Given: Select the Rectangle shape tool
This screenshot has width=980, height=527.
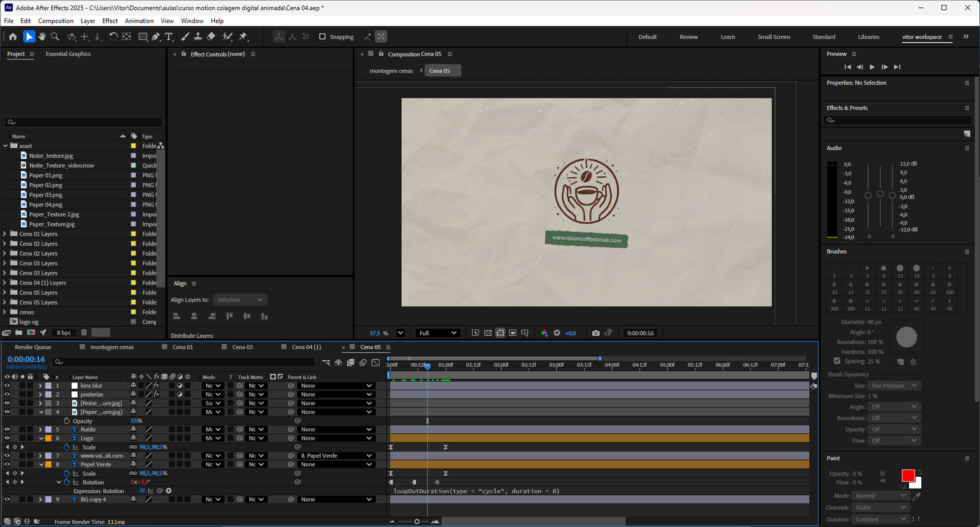Looking at the screenshot, I should pos(143,37).
